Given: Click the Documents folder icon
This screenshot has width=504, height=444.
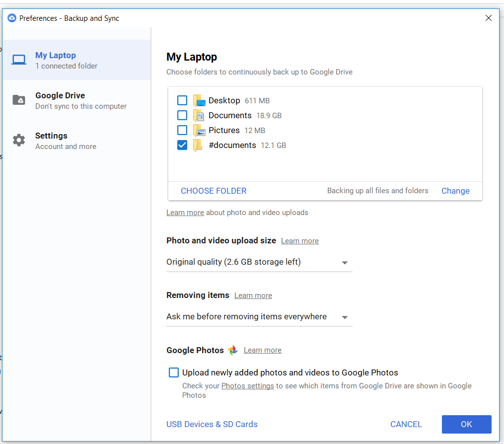Looking at the screenshot, I should (199, 115).
